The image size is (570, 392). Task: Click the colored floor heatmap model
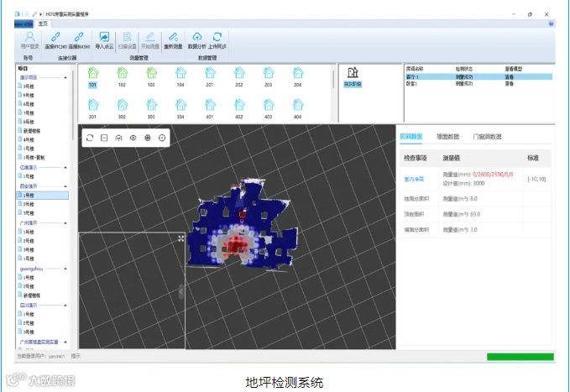click(x=243, y=224)
